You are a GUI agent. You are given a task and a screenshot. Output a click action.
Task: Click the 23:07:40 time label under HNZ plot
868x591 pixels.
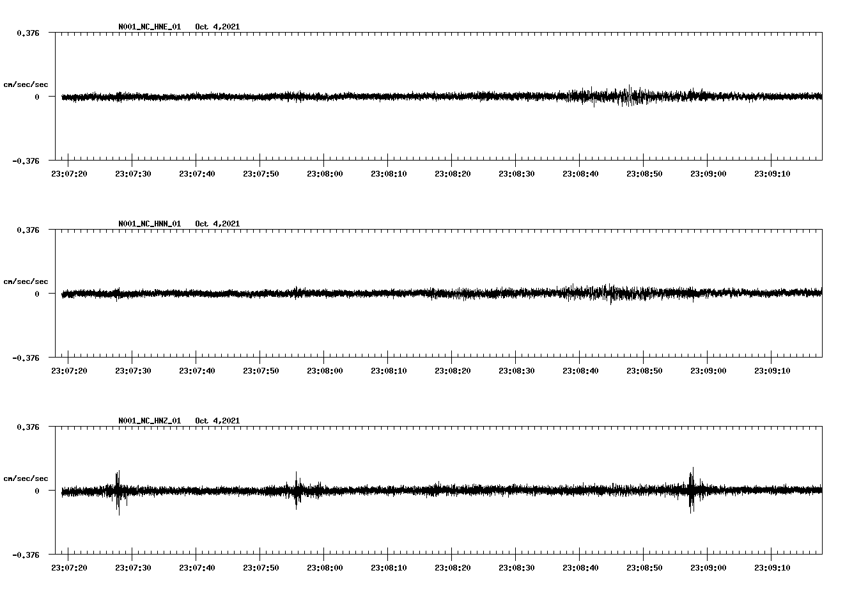197,568
